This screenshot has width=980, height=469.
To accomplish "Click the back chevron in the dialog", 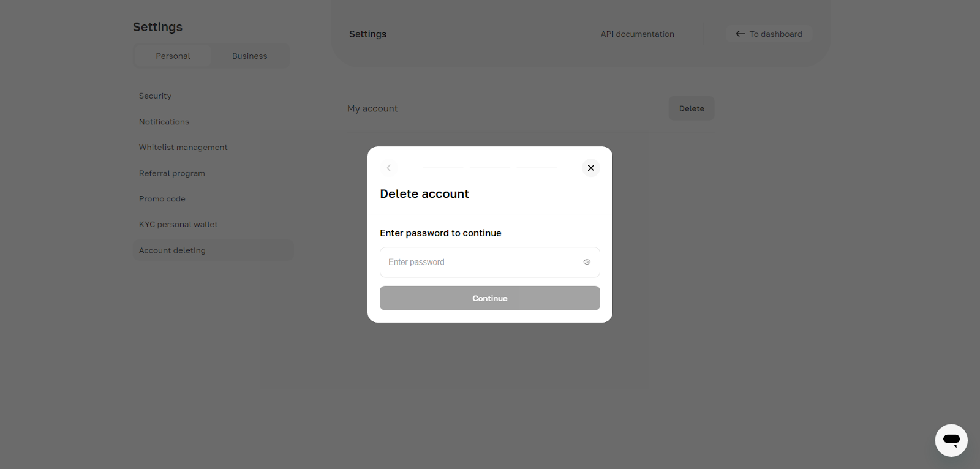I will click(389, 168).
